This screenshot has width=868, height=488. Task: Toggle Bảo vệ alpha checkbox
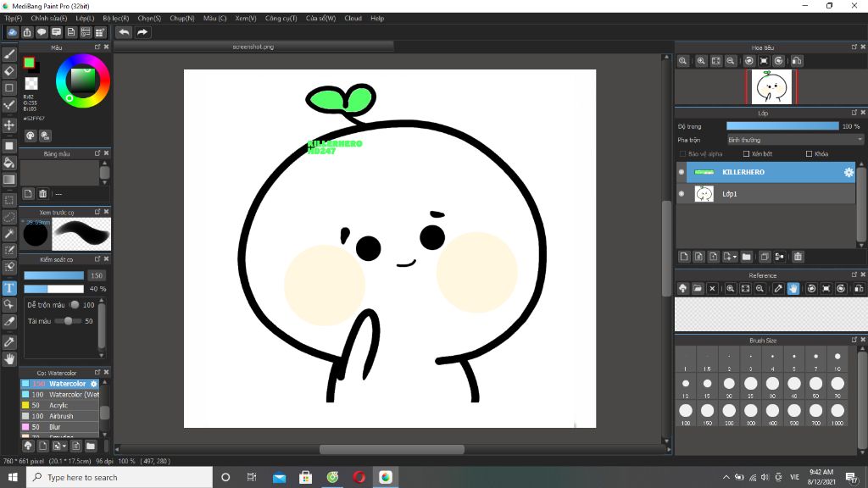pyautogui.click(x=682, y=154)
